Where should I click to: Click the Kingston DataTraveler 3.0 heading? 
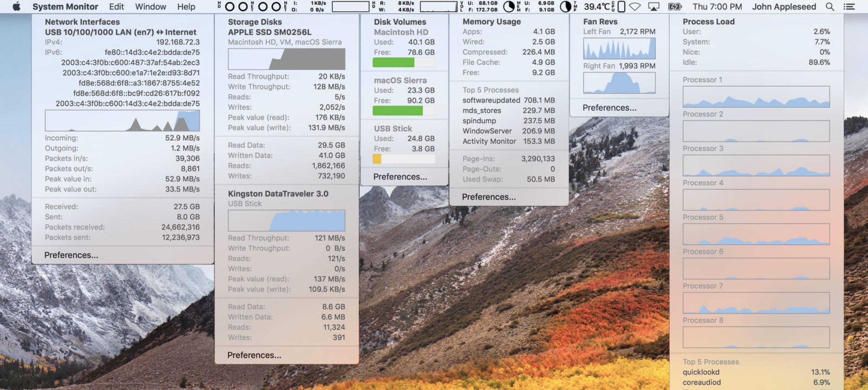coord(278,194)
